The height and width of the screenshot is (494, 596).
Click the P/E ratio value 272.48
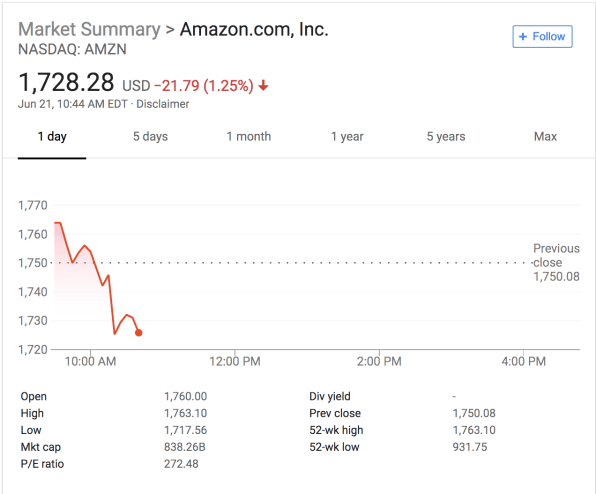coord(181,464)
